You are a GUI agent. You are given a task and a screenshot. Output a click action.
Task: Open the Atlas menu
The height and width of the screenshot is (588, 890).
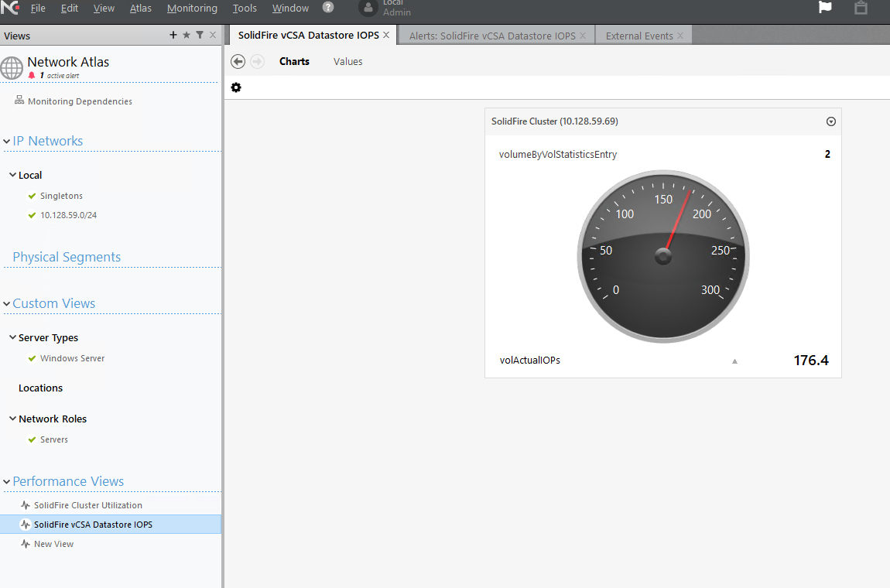[140, 8]
